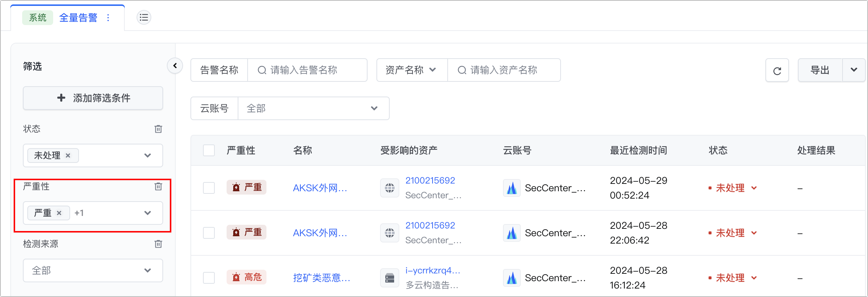The image size is (868, 297).
Task: Click the 严重 severity badge in the 00:52:24 row
Action: click(247, 187)
